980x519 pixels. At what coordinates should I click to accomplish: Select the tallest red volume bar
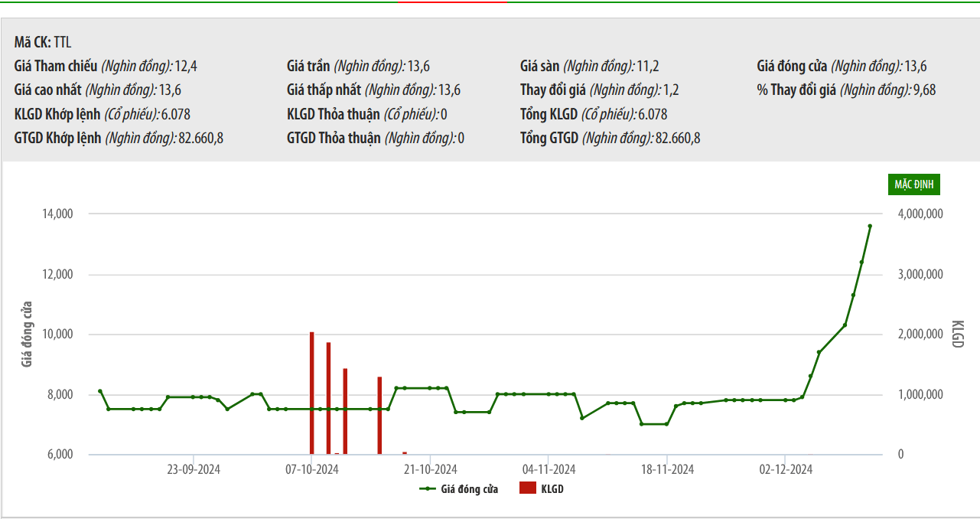pos(312,393)
